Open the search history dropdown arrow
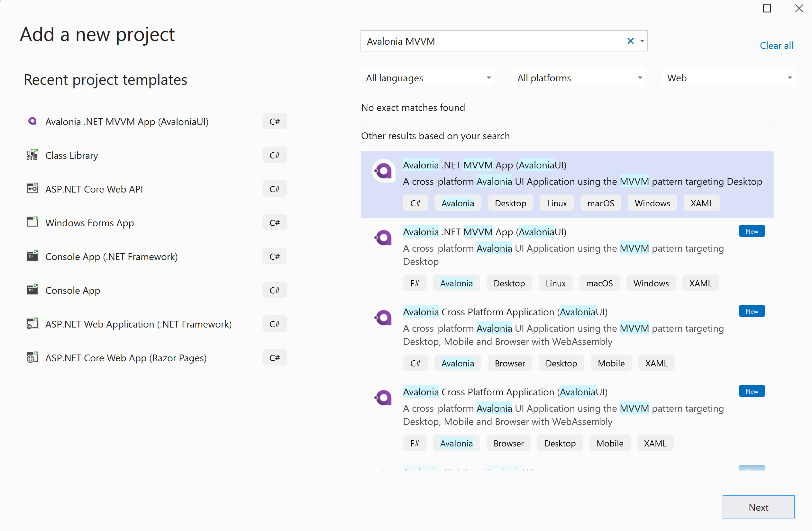This screenshot has width=812, height=531. click(x=642, y=41)
